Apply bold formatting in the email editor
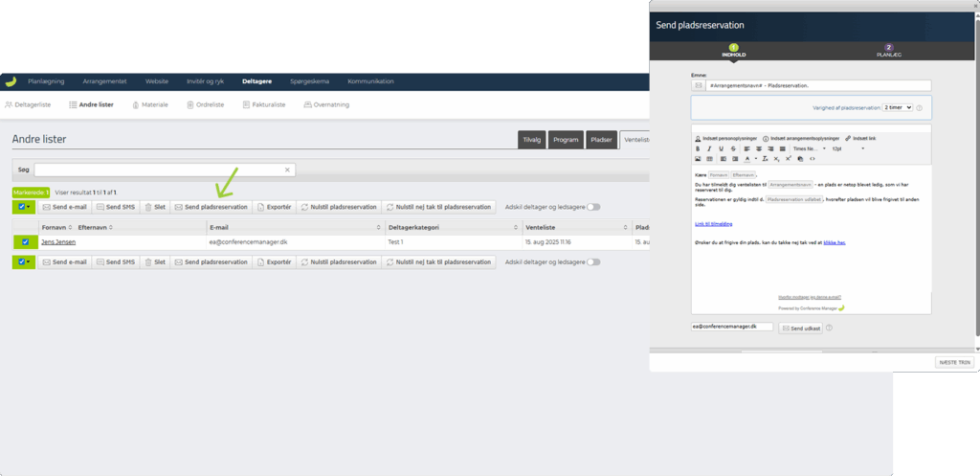 coord(698,148)
